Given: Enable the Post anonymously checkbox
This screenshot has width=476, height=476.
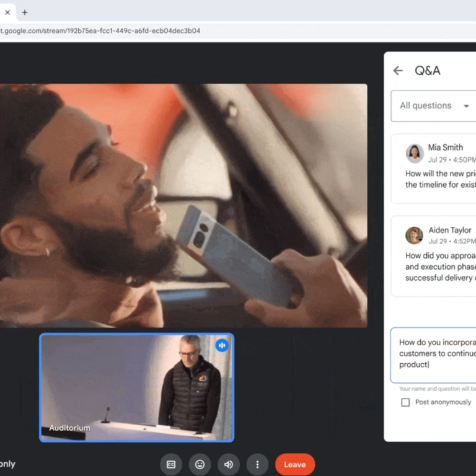Looking at the screenshot, I should (405, 402).
